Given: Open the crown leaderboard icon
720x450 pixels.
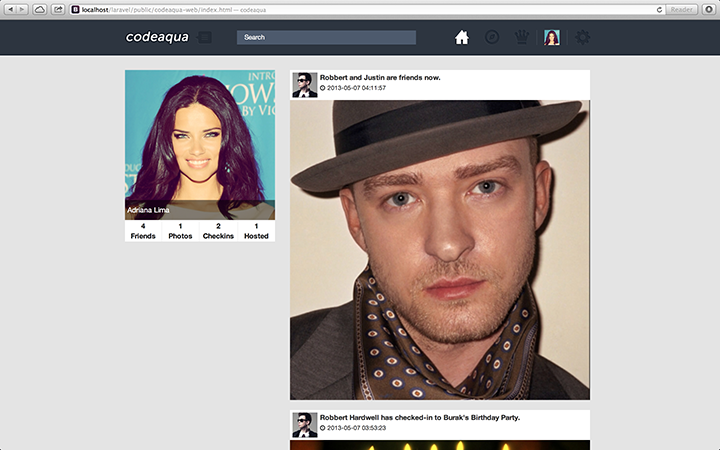Looking at the screenshot, I should point(521,38).
